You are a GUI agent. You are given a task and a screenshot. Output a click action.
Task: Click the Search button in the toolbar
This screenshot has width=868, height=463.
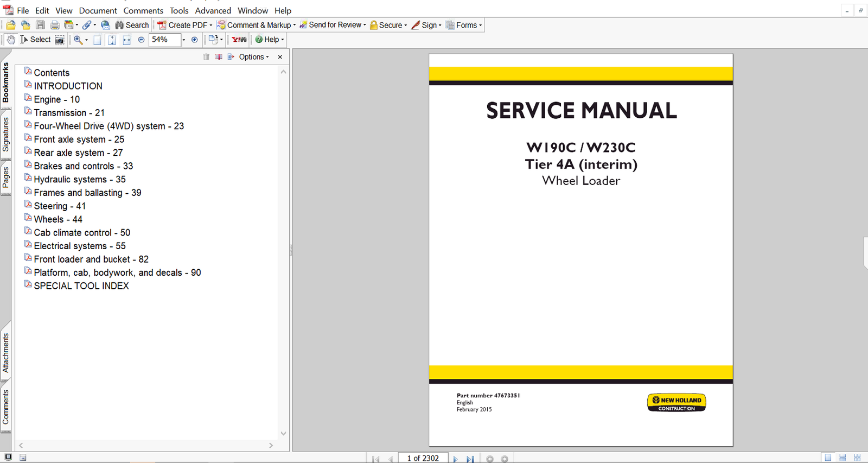pyautogui.click(x=132, y=25)
